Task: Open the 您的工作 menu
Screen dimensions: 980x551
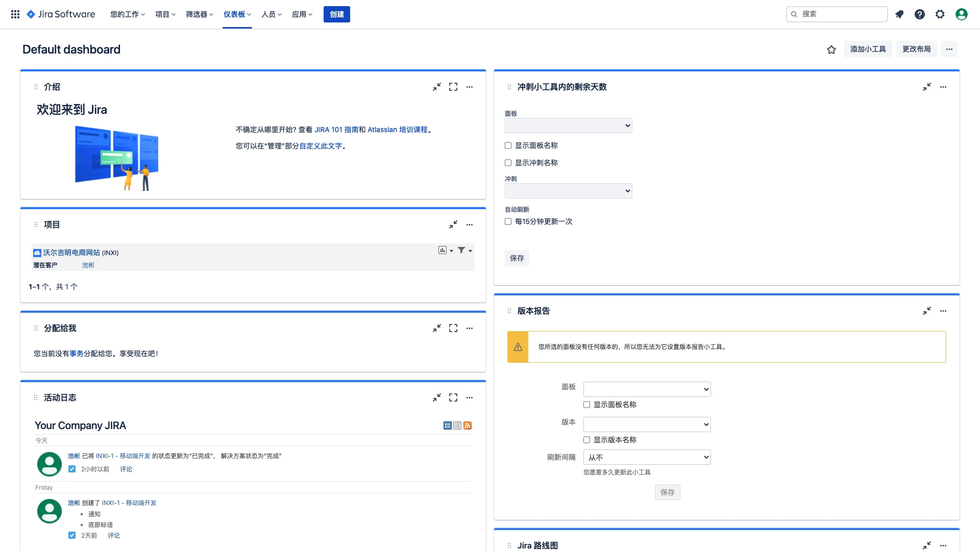Action: coord(128,14)
